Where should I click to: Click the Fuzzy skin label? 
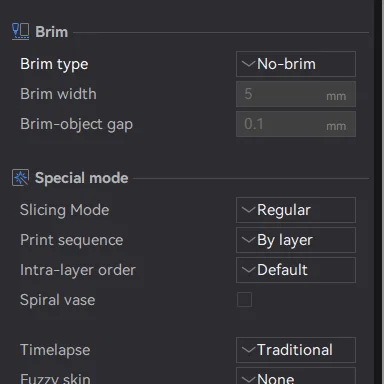pyautogui.click(x=55, y=379)
